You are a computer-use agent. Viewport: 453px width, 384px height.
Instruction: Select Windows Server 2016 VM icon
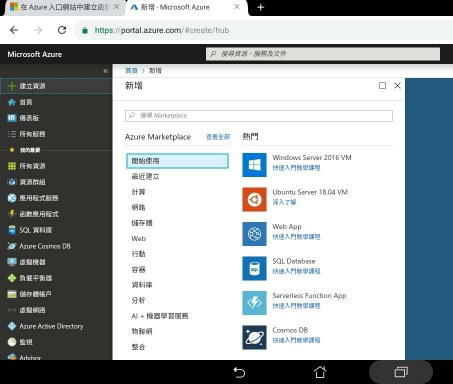(254, 165)
